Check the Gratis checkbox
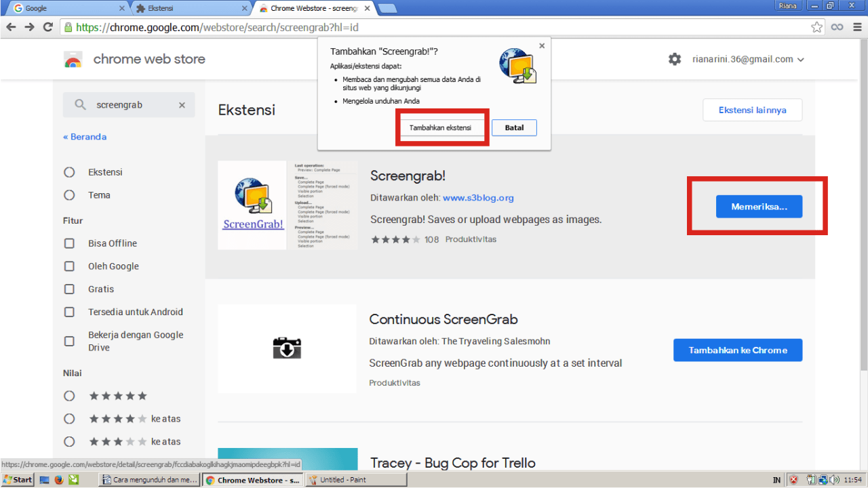The height and width of the screenshot is (488, 868). tap(69, 289)
